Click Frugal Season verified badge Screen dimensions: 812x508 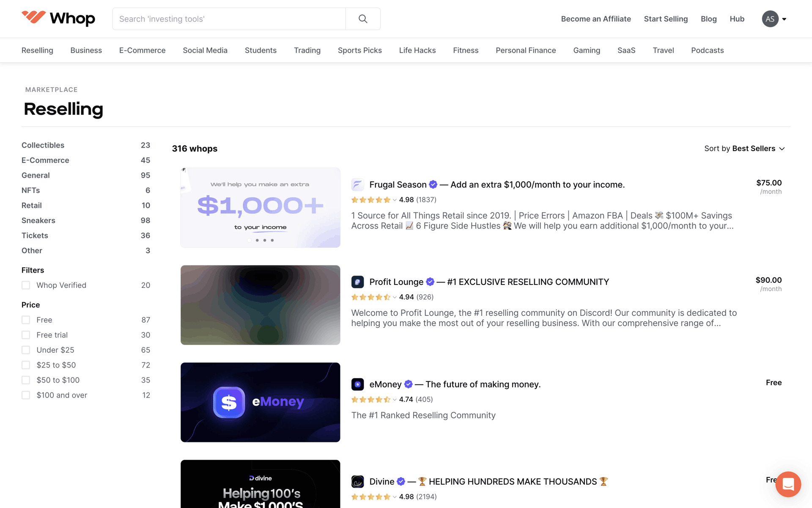433,185
